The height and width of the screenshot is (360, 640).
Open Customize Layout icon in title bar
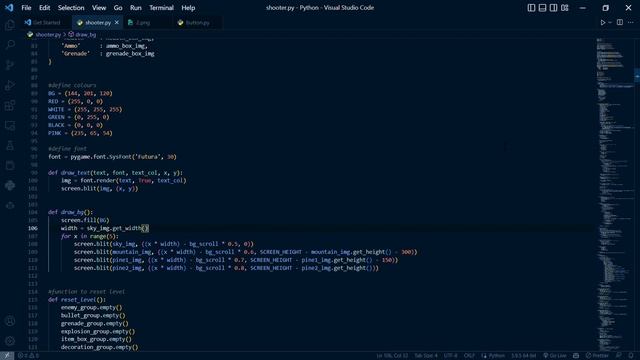[x=564, y=8]
